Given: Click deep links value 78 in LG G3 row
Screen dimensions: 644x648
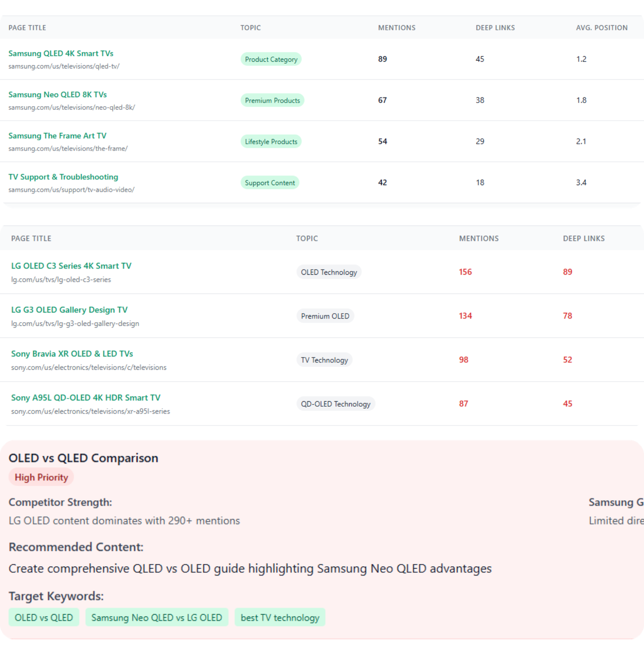Looking at the screenshot, I should [568, 316].
